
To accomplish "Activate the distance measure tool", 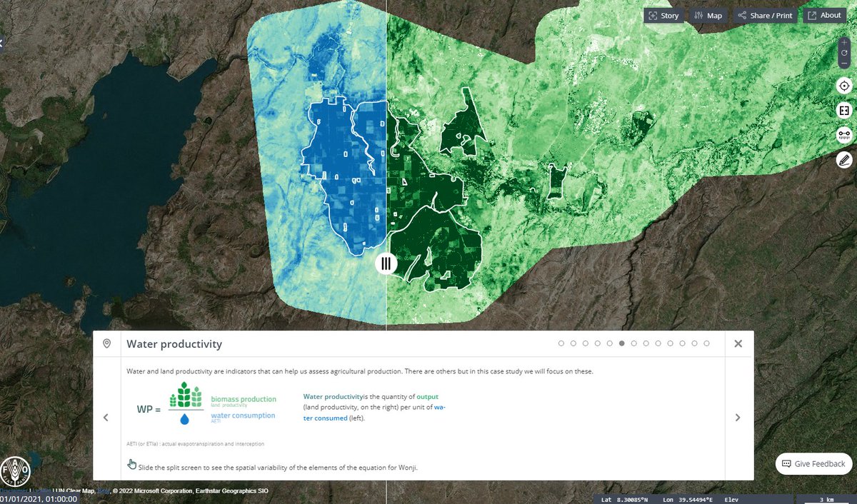I will point(844,134).
